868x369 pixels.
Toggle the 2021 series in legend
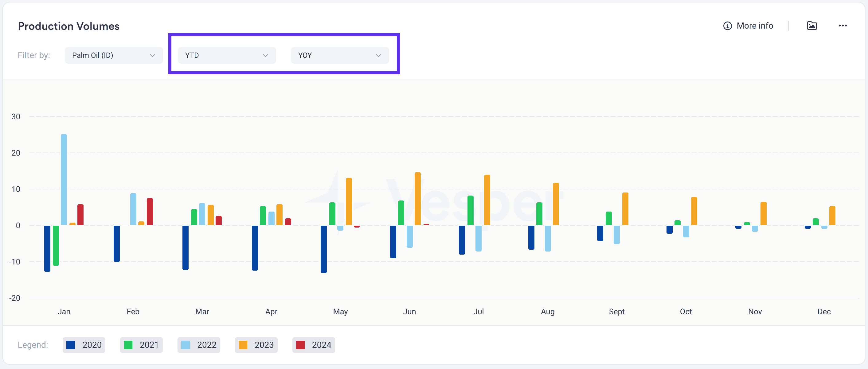141,345
